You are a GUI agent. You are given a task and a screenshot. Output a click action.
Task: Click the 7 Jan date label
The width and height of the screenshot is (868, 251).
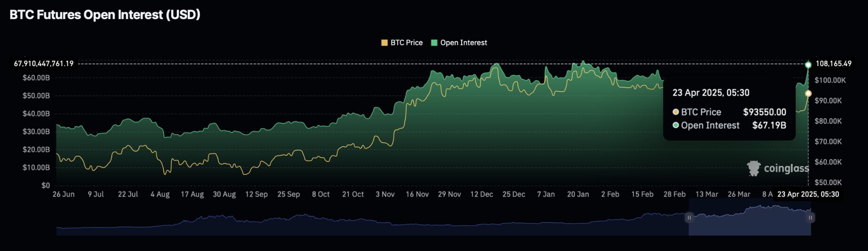[x=546, y=194]
